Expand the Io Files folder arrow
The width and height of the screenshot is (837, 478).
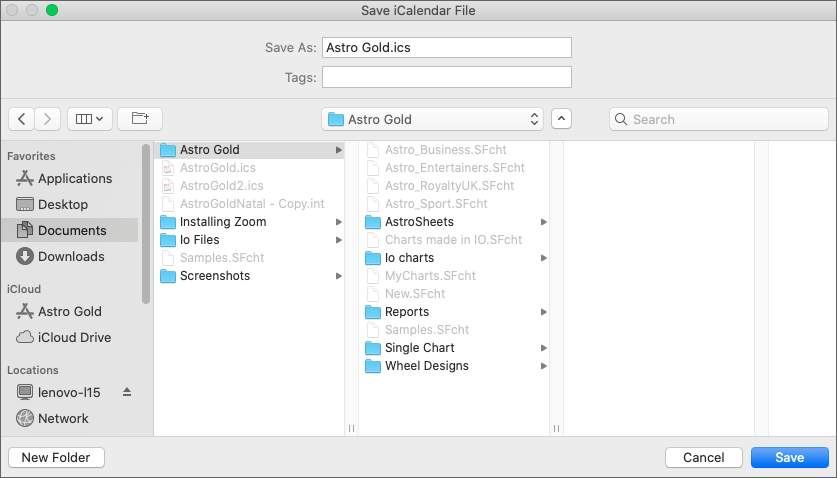tap(338, 240)
